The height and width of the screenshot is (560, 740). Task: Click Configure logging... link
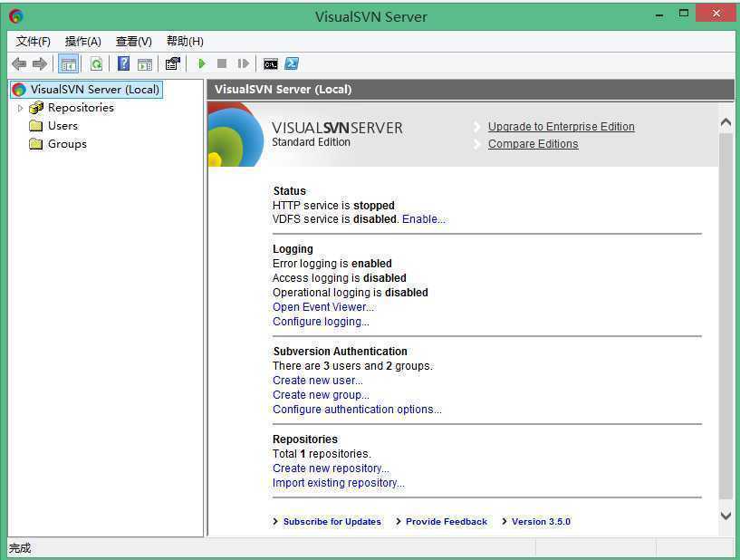click(321, 322)
